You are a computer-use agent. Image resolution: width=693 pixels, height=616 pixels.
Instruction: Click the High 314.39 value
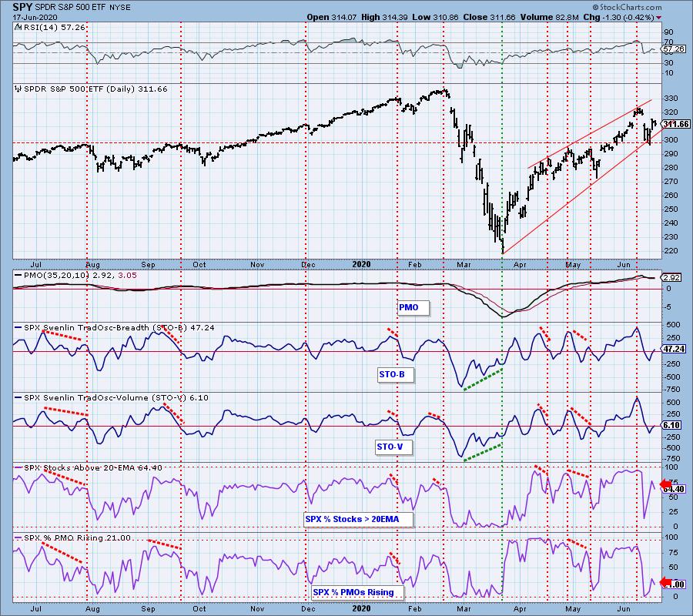(384, 17)
